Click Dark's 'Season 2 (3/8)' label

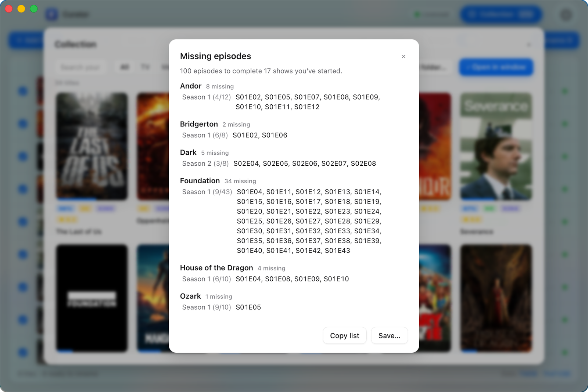click(205, 163)
